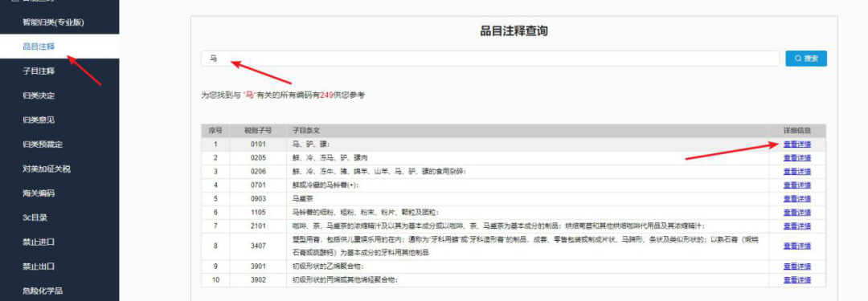868x301 pixels.
Task: Go to 子目注释 in the sidebar
Action: pos(39,71)
